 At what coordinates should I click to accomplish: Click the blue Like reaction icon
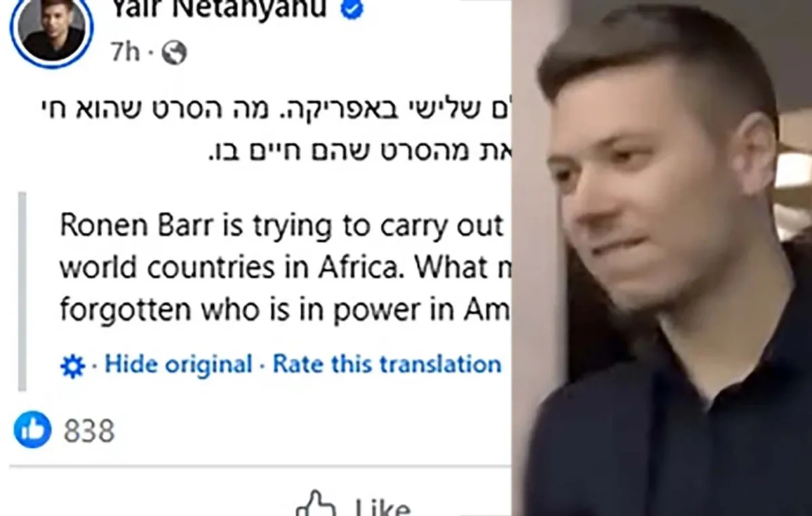click(32, 429)
